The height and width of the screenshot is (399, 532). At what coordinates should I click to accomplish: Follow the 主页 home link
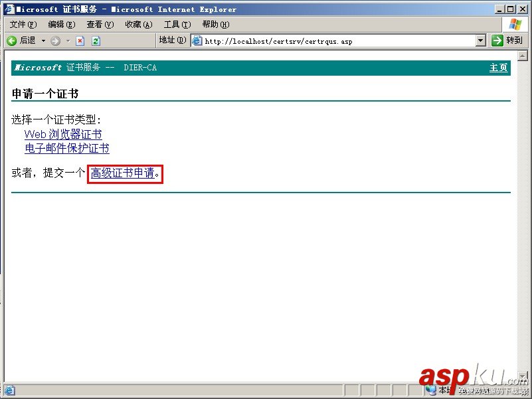(498, 68)
